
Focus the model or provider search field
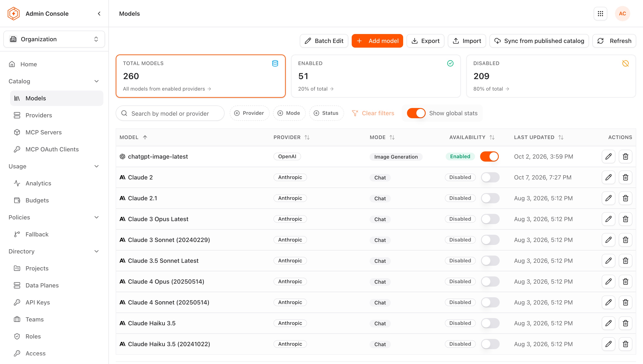click(170, 113)
